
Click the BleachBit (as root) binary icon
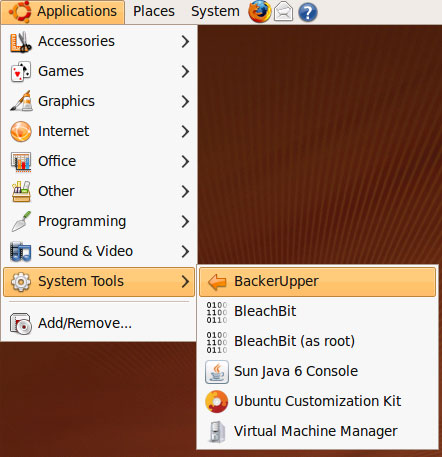pos(217,342)
